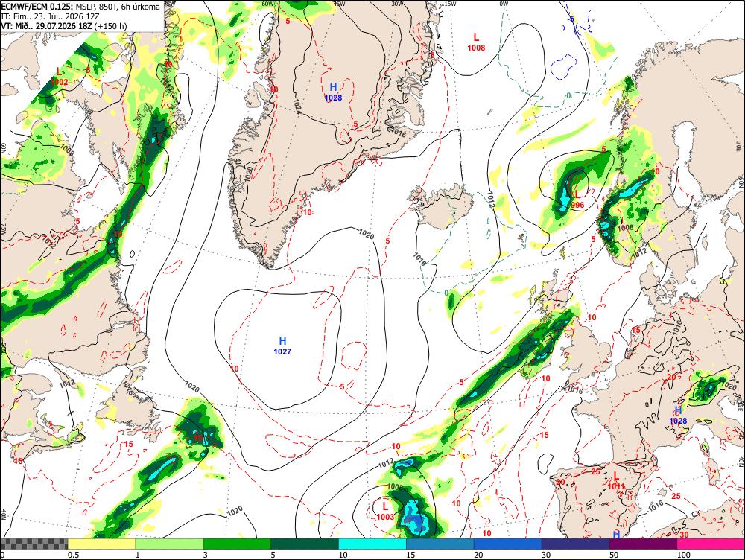Image resolution: width=745 pixels, height=560 pixels.
Task: Pick the dark green 5–10 legend swatch
Action: point(305,544)
